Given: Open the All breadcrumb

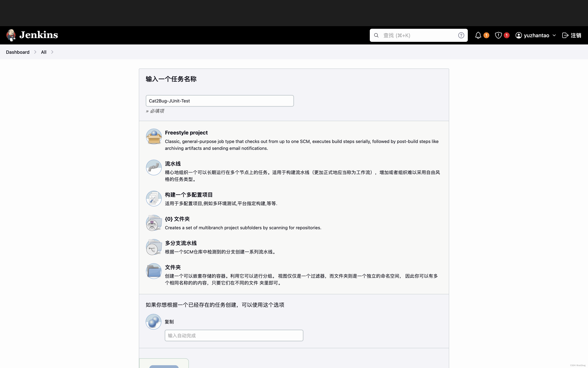Looking at the screenshot, I should click(x=44, y=52).
